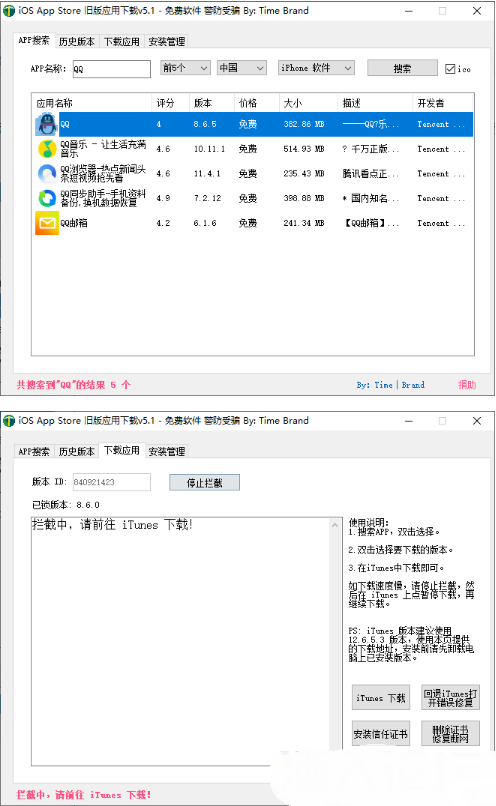
Task: Click the 描述 column header
Action: point(375,103)
